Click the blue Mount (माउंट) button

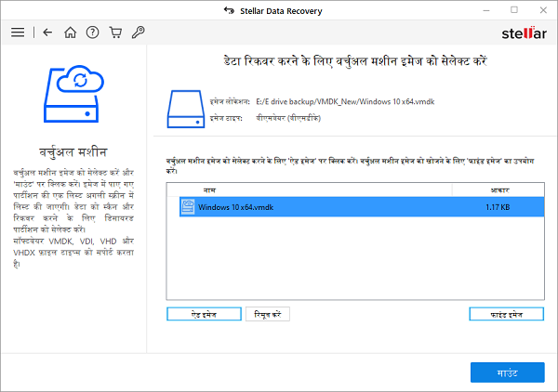(x=508, y=372)
